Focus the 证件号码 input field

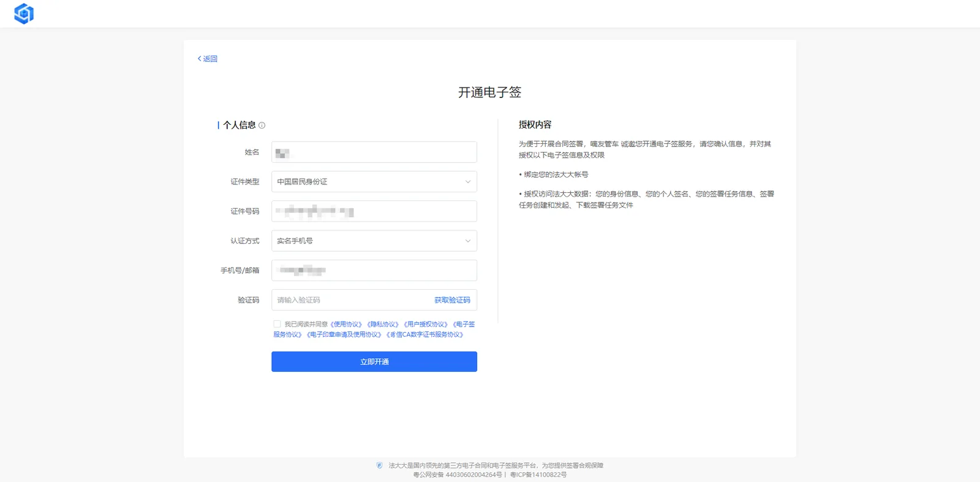pyautogui.click(x=374, y=211)
